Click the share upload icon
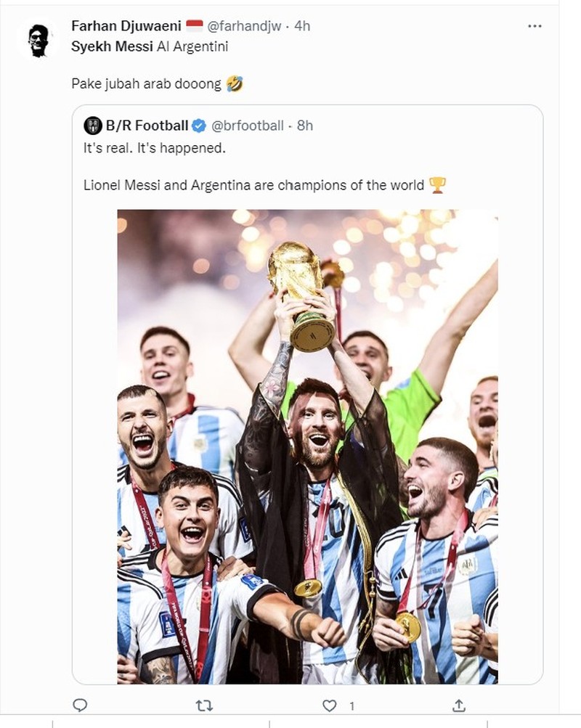Image resolution: width=581 pixels, height=728 pixels. tap(458, 703)
